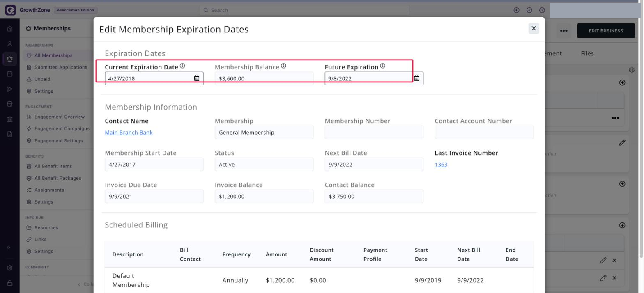Show info tooltip for Future Expiration
Viewport: 644px width, 293px height.
[x=382, y=66]
